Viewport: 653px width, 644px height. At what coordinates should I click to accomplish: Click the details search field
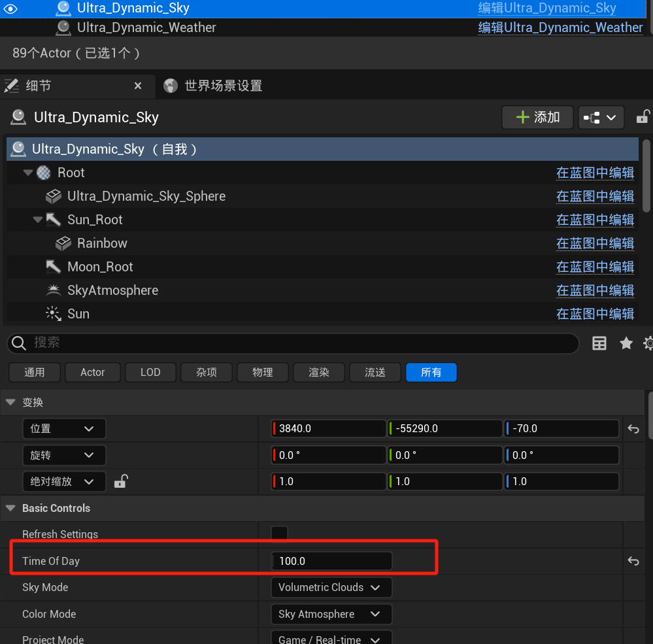(x=293, y=343)
